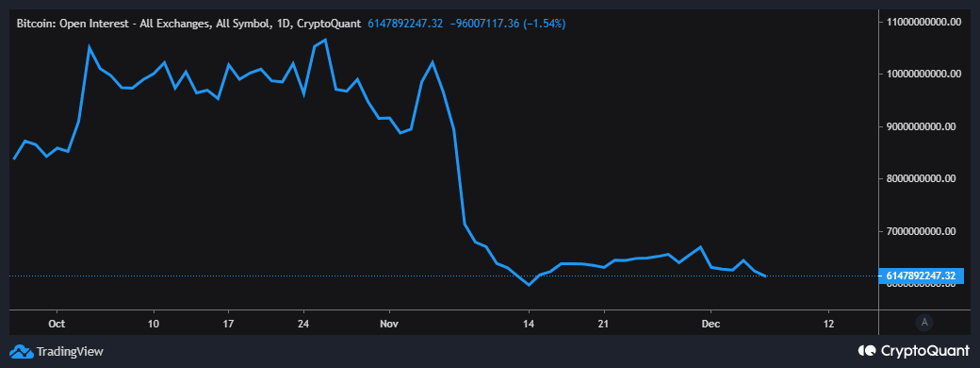Click the Oct label on time axis

tap(57, 324)
